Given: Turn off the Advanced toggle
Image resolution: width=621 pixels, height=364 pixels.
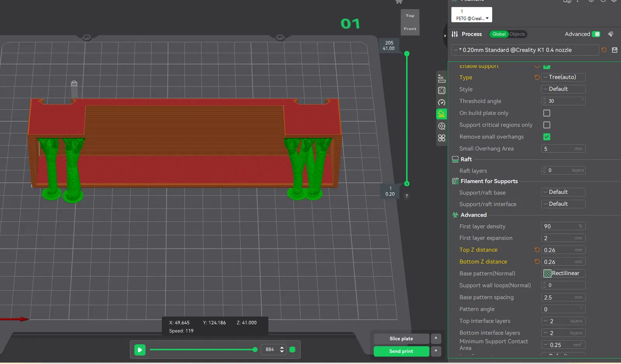Looking at the screenshot, I should [x=596, y=34].
